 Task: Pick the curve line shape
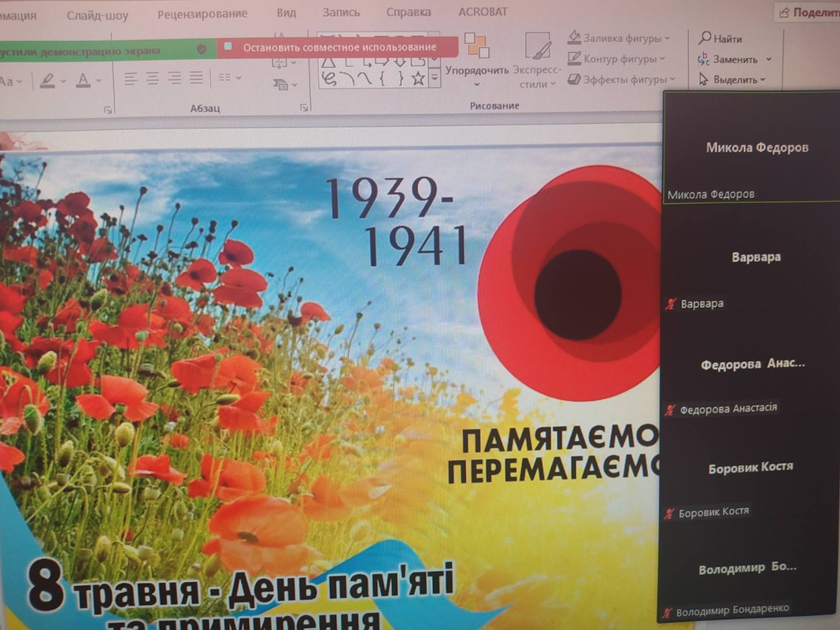pyautogui.click(x=364, y=80)
